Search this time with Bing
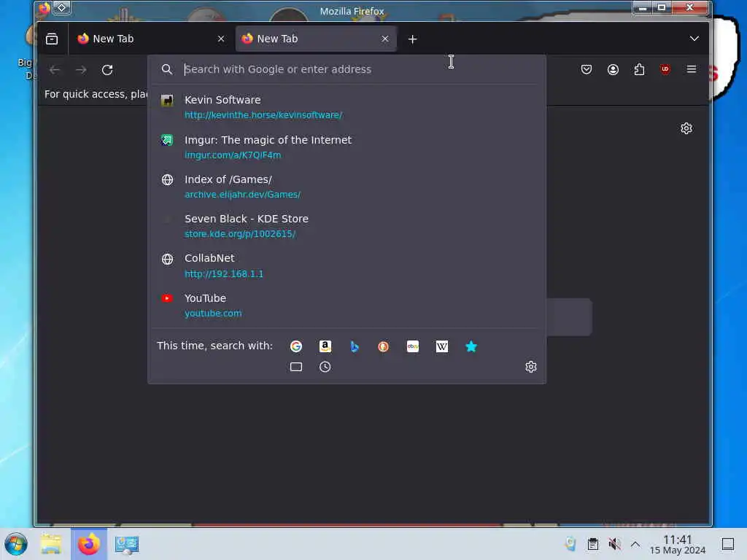The width and height of the screenshot is (747, 560). pos(354,346)
